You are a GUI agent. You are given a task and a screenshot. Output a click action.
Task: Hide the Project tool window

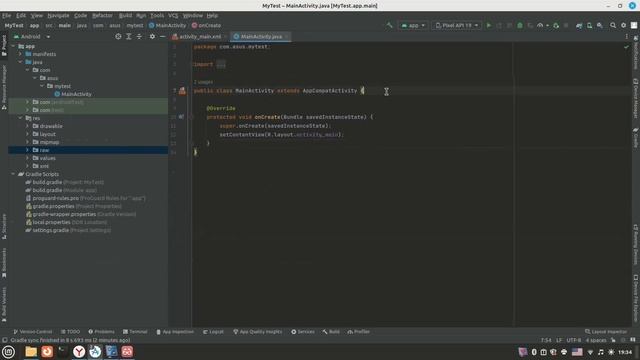[162, 36]
